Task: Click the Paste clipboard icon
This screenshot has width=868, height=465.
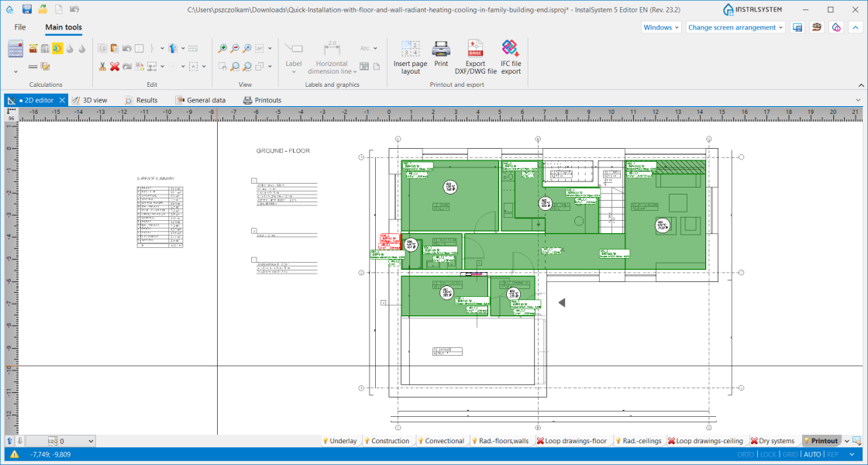Action: click(115, 49)
